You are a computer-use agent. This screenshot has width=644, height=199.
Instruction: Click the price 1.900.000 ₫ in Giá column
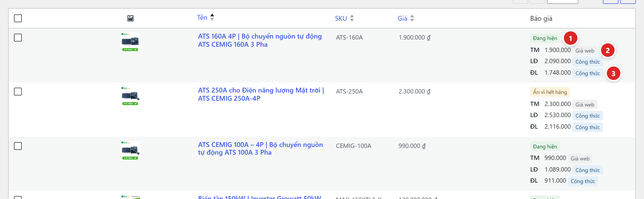414,37
